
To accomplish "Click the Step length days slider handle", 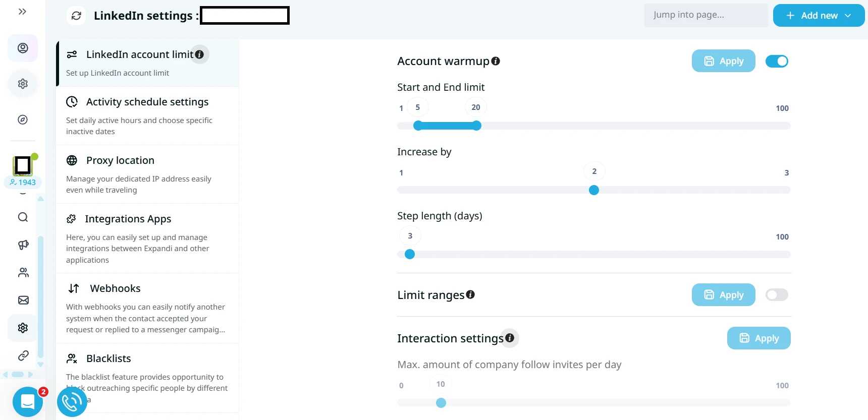I will (410, 255).
